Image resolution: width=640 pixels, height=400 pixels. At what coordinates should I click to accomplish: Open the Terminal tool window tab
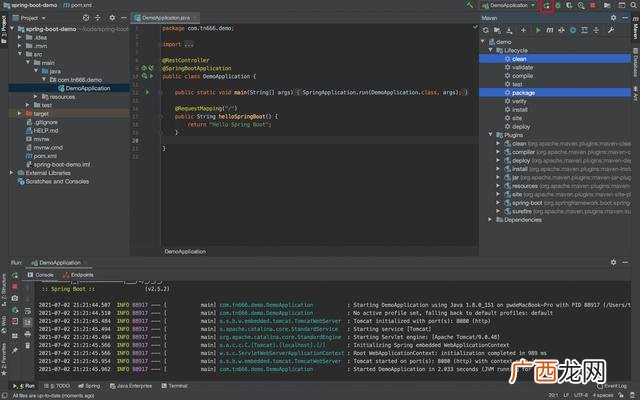[x=174, y=386]
